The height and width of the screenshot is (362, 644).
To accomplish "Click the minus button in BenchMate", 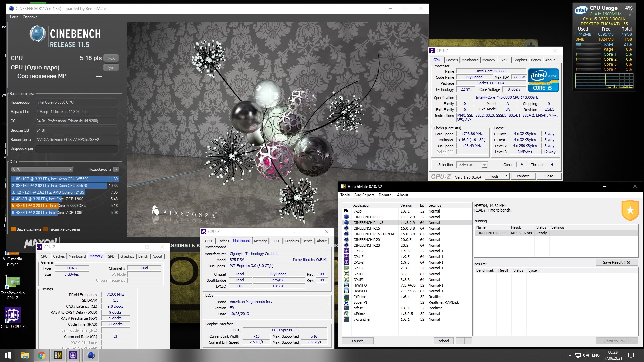I will click(468, 341).
